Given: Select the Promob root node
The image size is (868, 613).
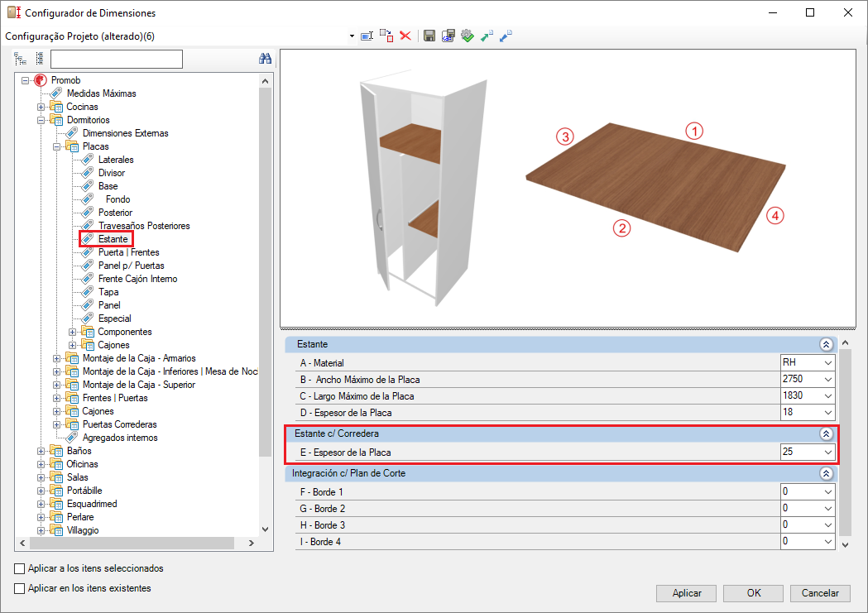Looking at the screenshot, I should (65, 80).
